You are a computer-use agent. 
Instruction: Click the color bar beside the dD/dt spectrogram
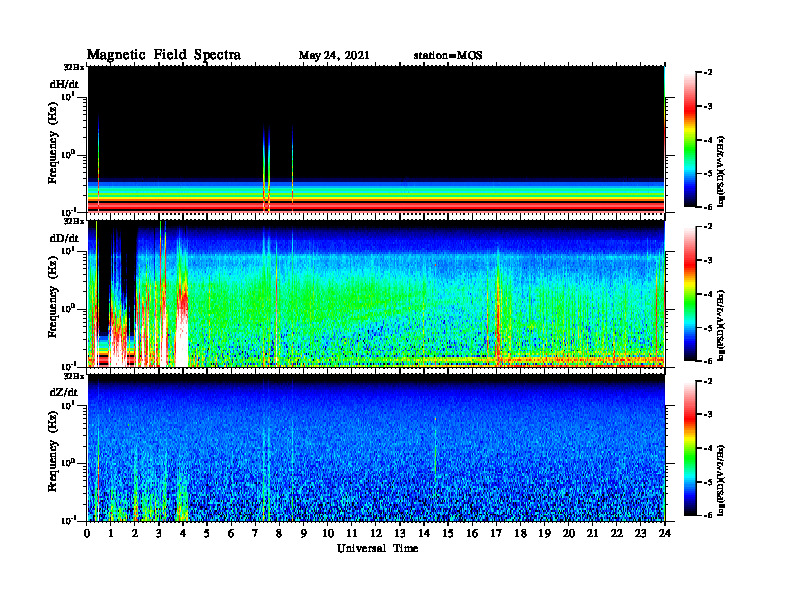689,294
